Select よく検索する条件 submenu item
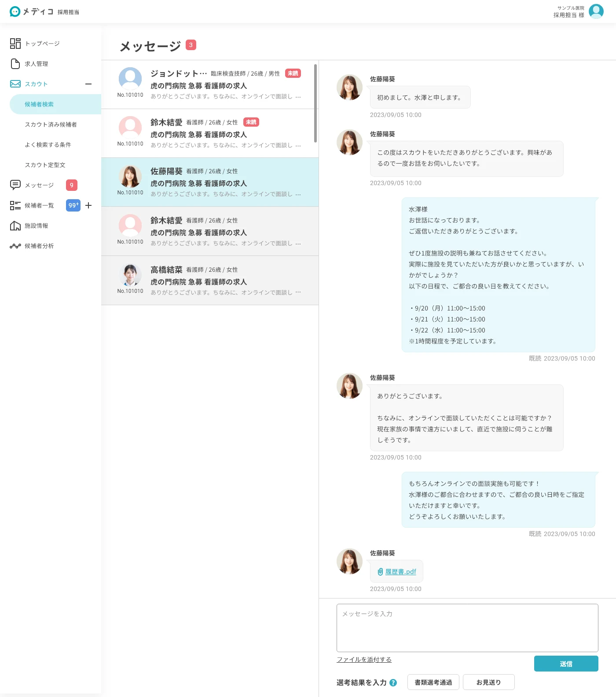The width and height of the screenshot is (616, 697). [x=48, y=145]
